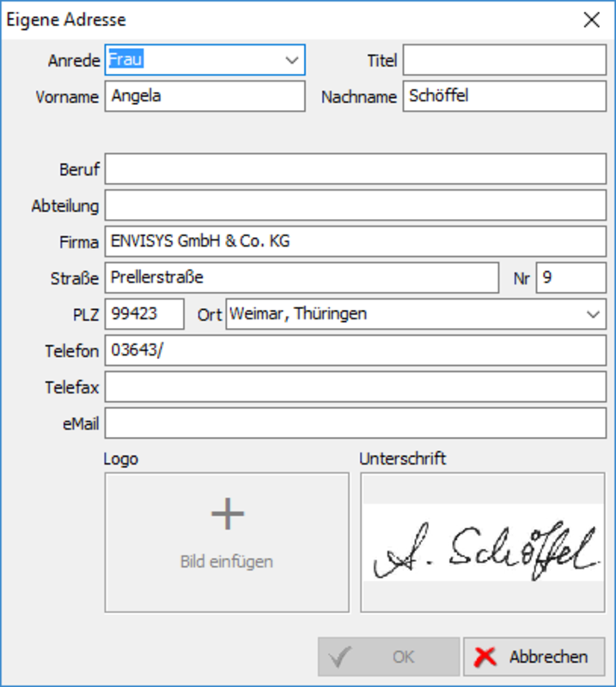Click the Unterschrift signature image

(482, 543)
